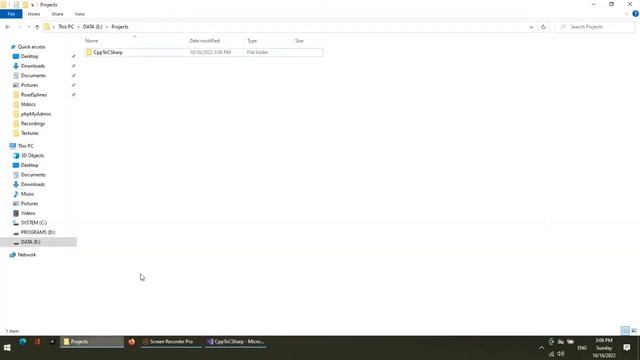Switch to CppToCSharp Visual Studio taskbar window
Viewport: 640px width, 360px height.
pos(236,342)
